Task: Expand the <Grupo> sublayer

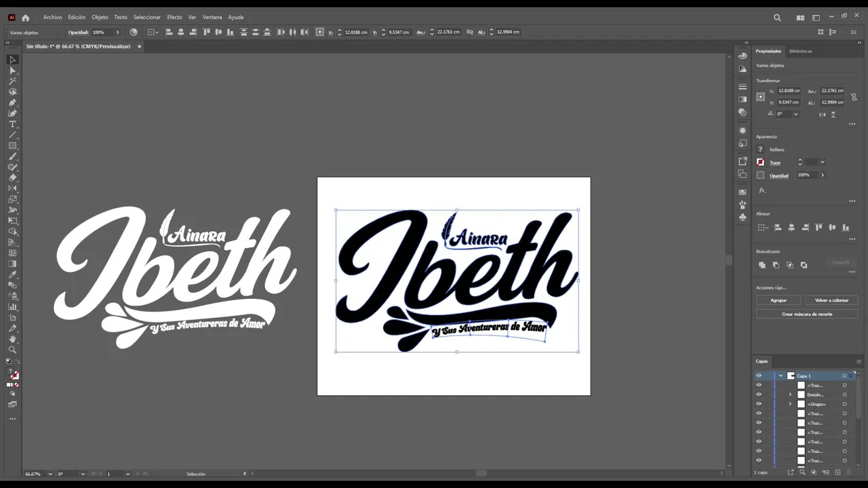Action: click(790, 404)
